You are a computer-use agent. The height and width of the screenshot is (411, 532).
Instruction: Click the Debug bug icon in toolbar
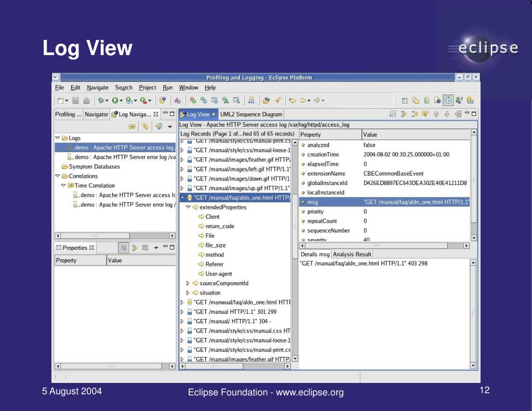(100, 100)
